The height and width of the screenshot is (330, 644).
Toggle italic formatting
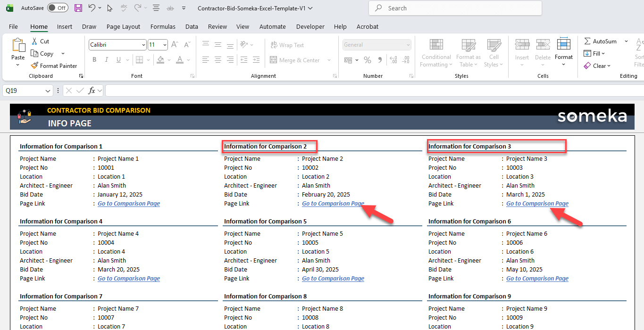(106, 59)
